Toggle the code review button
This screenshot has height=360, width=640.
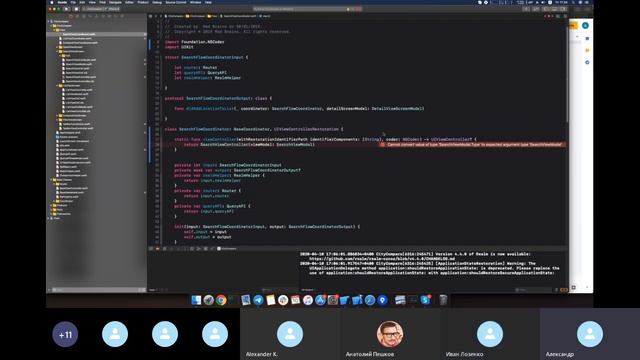pyautogui.click(x=536, y=9)
